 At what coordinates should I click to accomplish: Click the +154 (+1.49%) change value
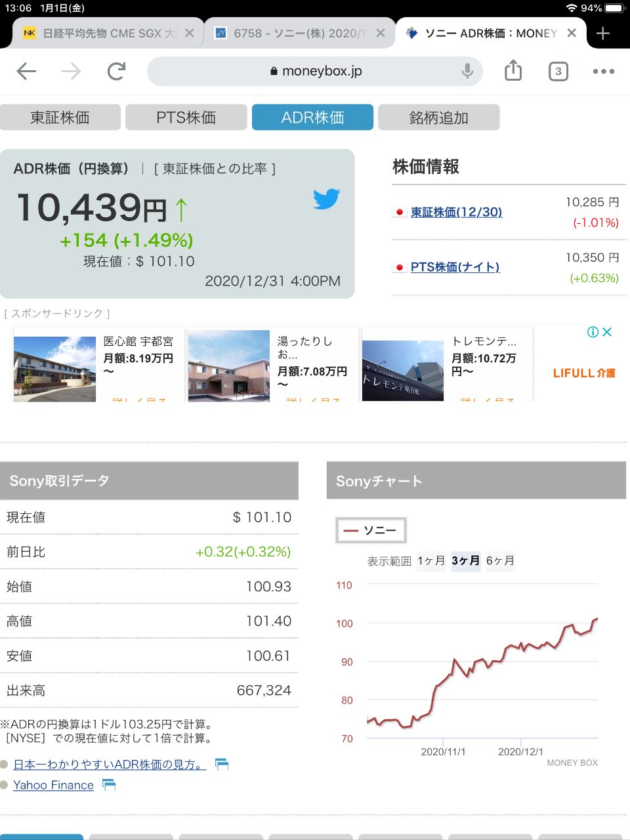coord(127,240)
